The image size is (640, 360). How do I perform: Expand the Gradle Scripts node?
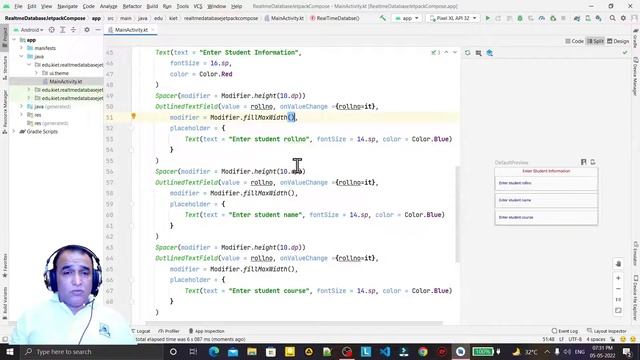pyautogui.click(x=14, y=131)
